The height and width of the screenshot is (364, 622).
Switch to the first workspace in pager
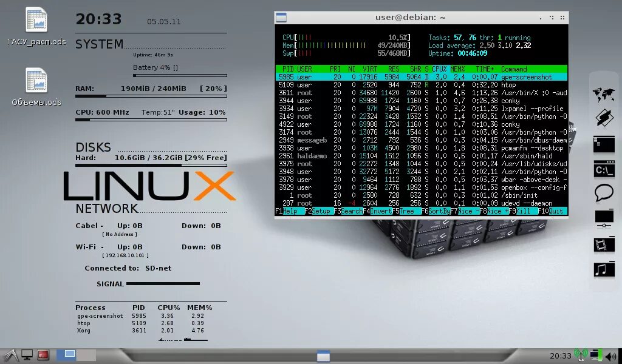[x=66, y=354]
